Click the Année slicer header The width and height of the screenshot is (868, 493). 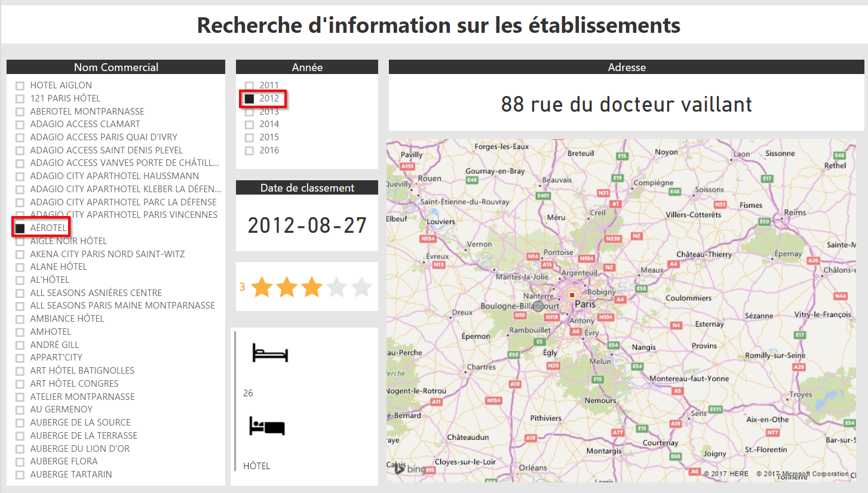pyautogui.click(x=307, y=67)
